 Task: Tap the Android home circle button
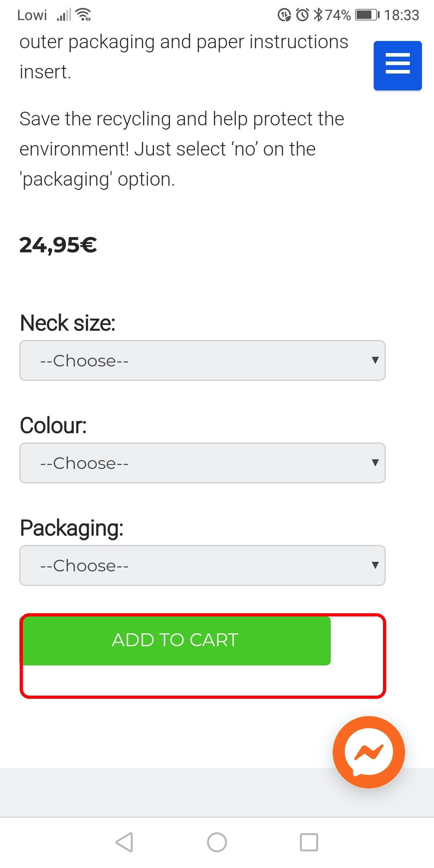pyautogui.click(x=217, y=842)
